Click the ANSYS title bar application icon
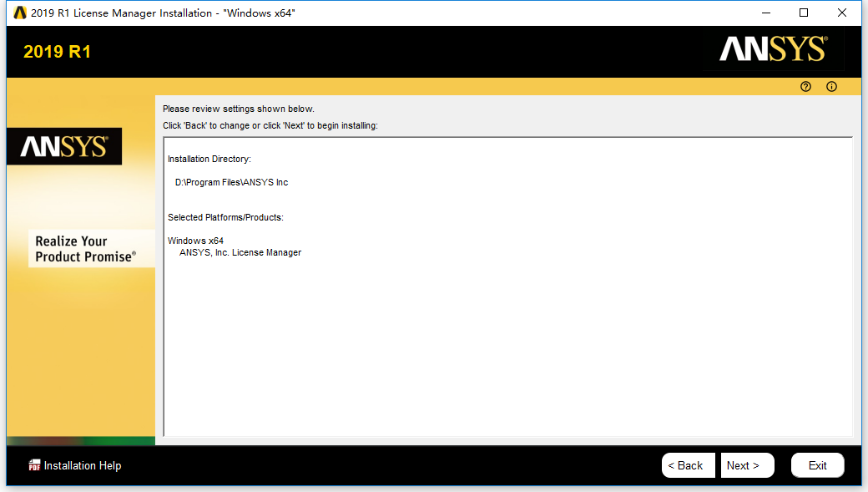The width and height of the screenshot is (868, 492). point(20,13)
